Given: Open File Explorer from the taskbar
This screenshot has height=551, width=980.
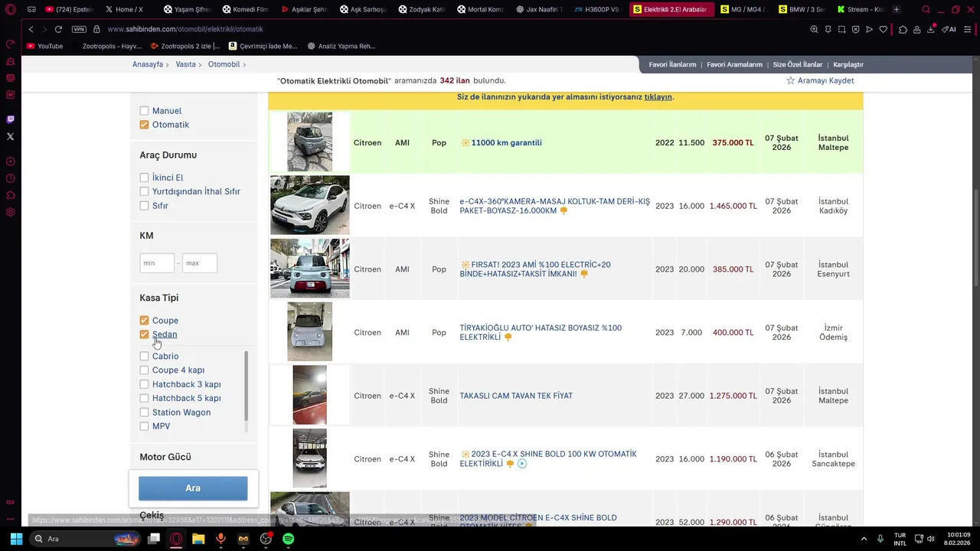Looking at the screenshot, I should coord(198,539).
